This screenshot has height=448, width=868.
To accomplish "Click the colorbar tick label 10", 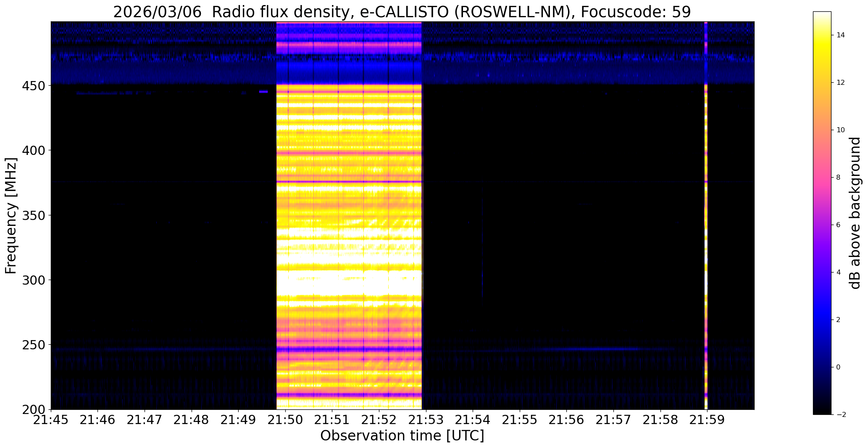I will pos(841,130).
